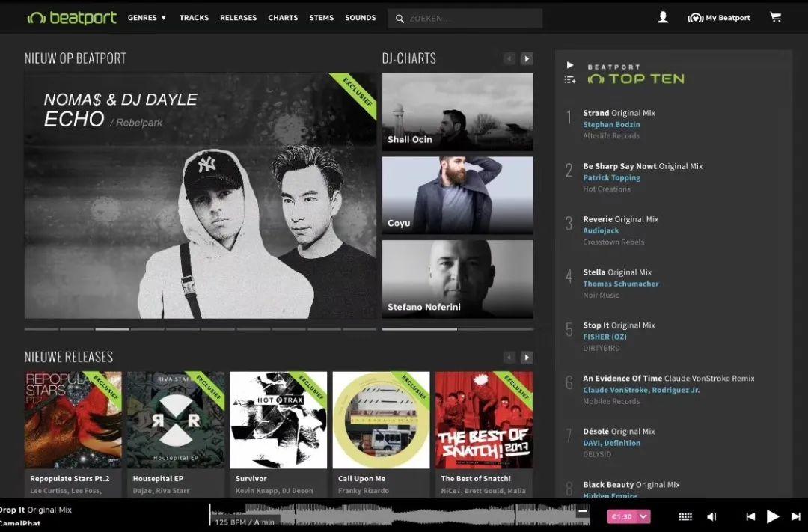Open the Releases menu item
808x532 pixels.
(x=238, y=17)
